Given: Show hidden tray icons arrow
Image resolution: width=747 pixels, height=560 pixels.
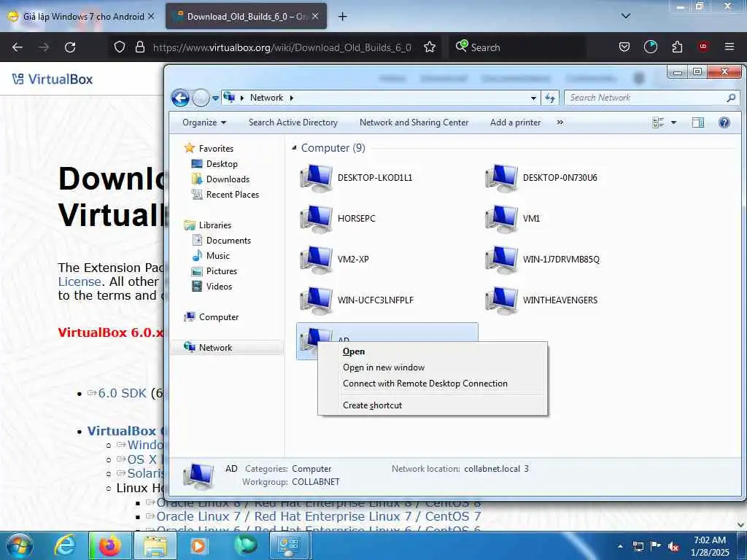Looking at the screenshot, I should click(x=620, y=546).
